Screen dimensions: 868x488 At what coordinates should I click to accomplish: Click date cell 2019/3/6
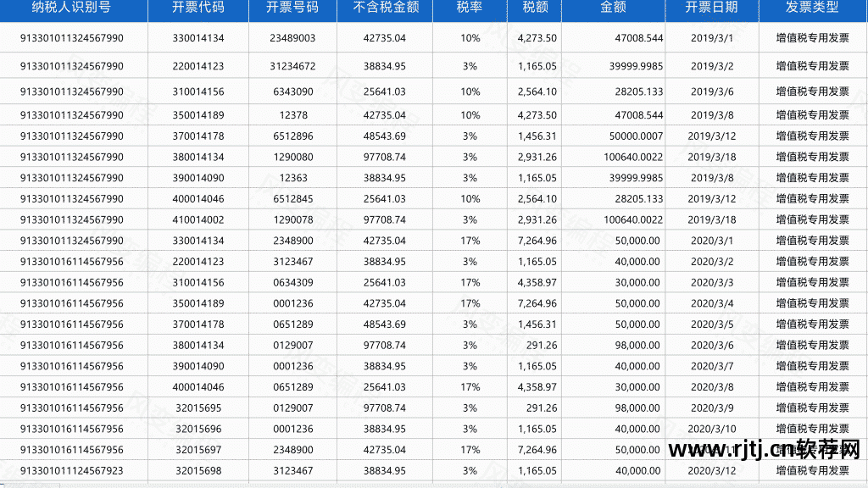[x=712, y=91]
